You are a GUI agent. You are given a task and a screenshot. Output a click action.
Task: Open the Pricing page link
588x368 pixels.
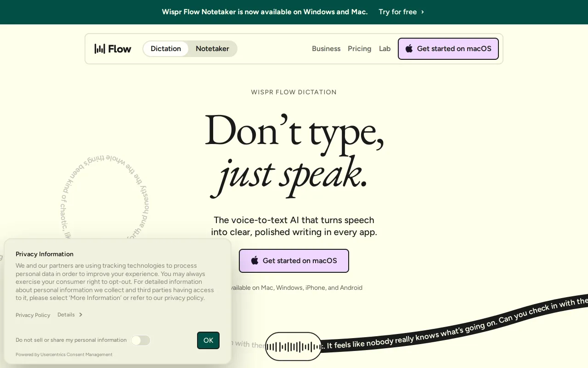pos(359,49)
